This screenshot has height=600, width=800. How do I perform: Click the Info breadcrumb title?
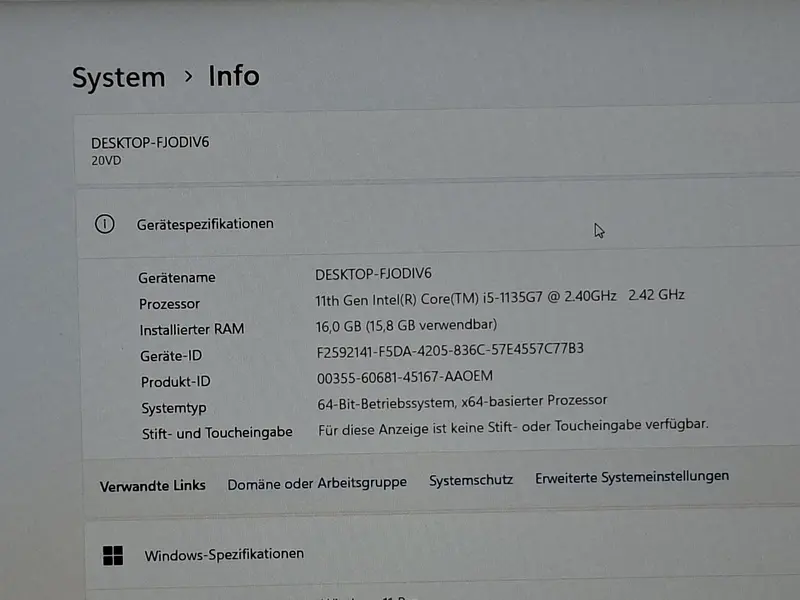[x=234, y=76]
